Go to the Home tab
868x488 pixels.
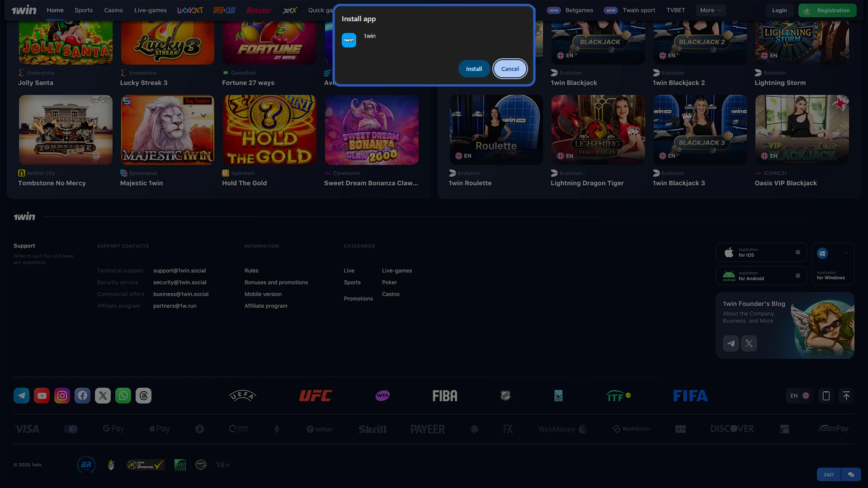coord(55,10)
